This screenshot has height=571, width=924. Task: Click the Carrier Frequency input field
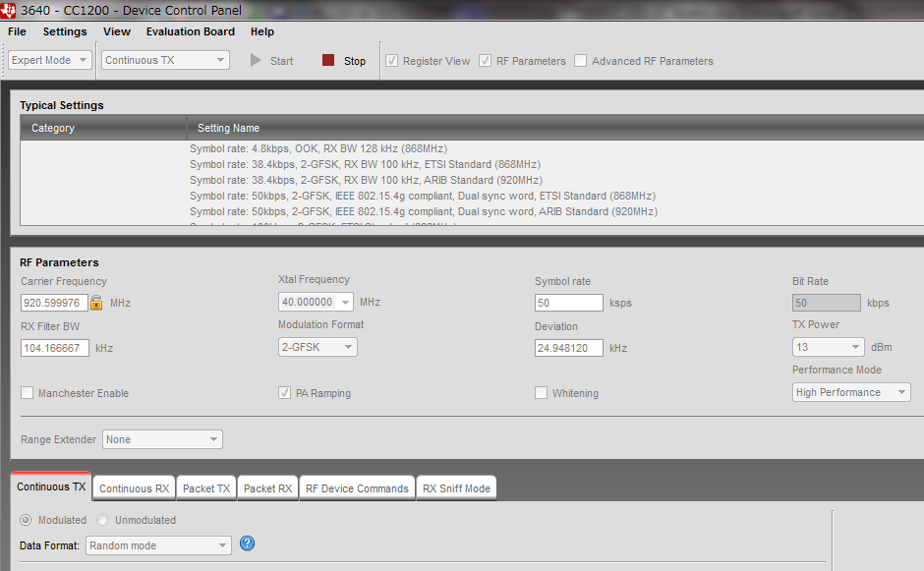coord(54,303)
